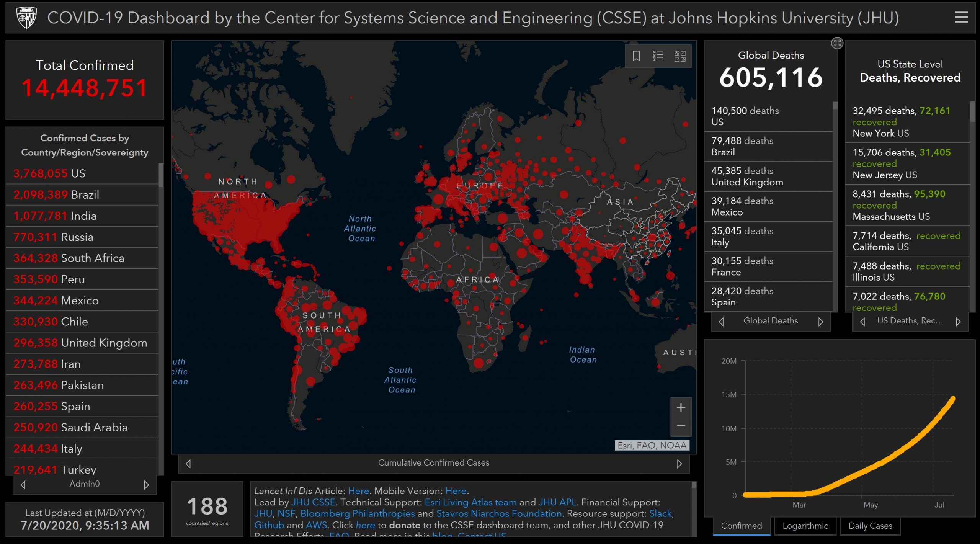
Task: Open the JHU CSSE link
Action: pyautogui.click(x=313, y=502)
